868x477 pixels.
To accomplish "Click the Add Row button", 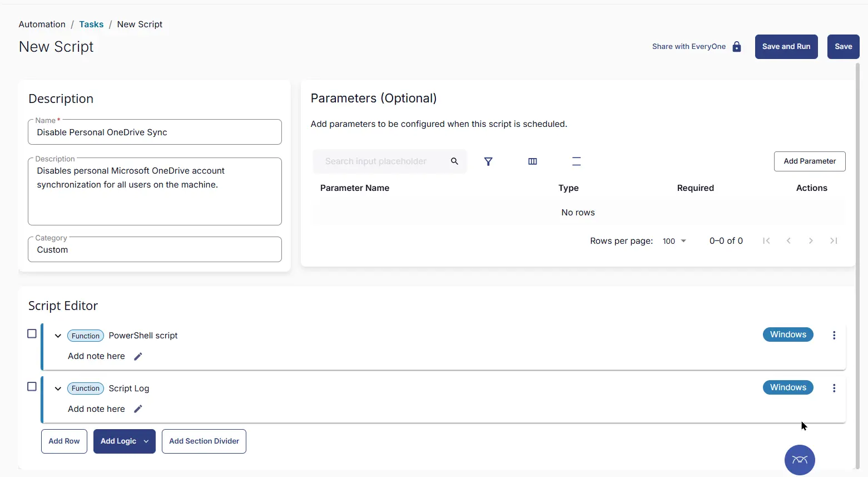I will (x=64, y=441).
